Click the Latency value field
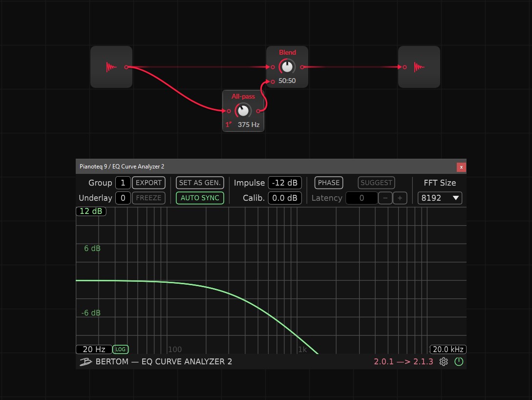The height and width of the screenshot is (400, 532). [362, 198]
